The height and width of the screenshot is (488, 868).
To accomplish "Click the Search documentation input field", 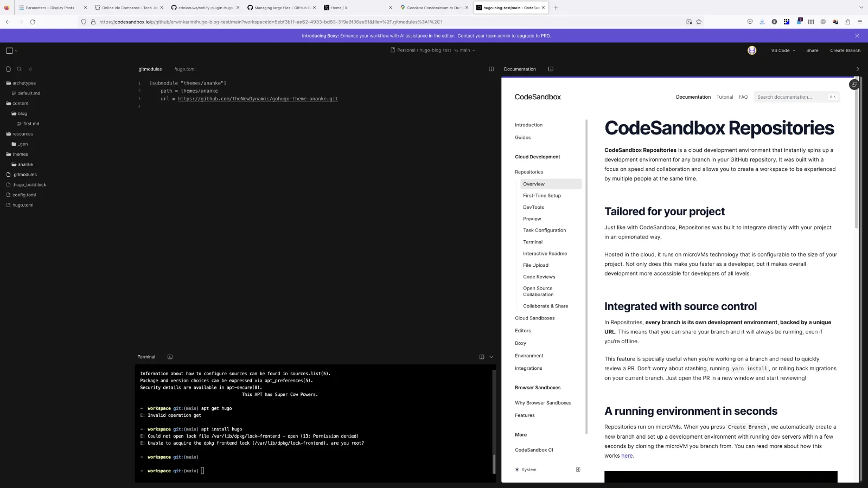I will pos(796,97).
